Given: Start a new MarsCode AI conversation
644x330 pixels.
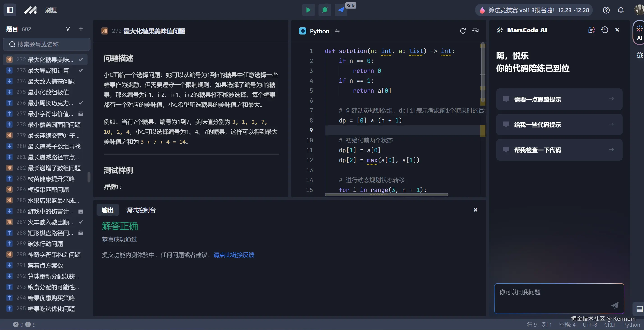Looking at the screenshot, I should pos(591,30).
